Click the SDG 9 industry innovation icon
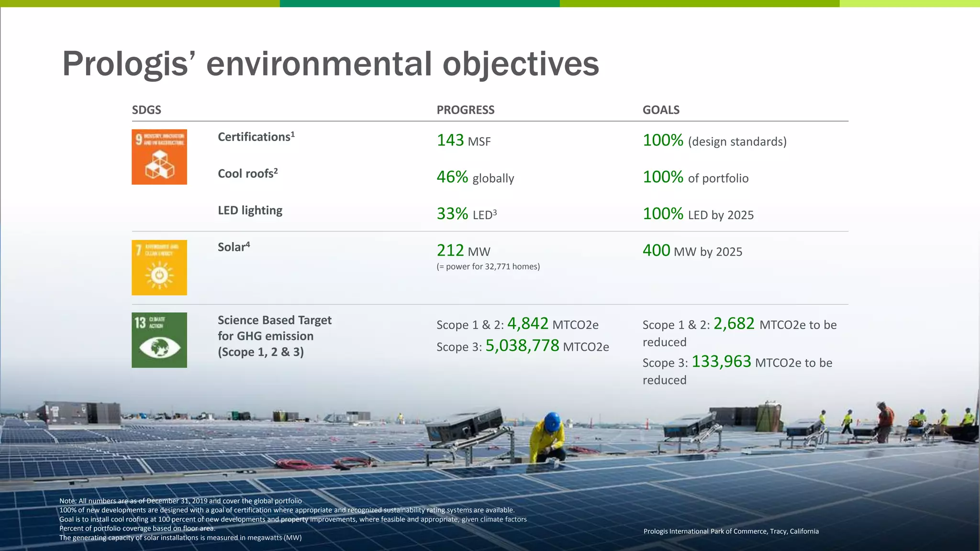This screenshot has width=980, height=551. tap(159, 157)
